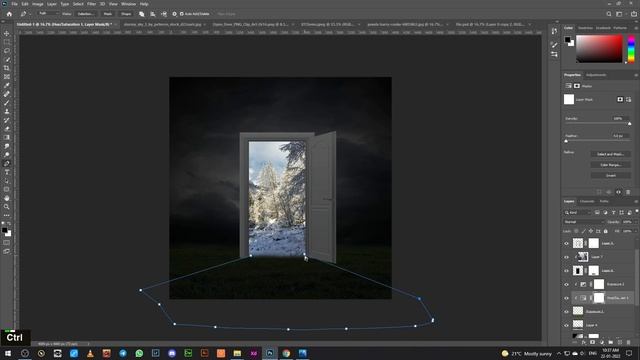640x360 pixels.
Task: Open the layer Kind filter dropdown
Action: tap(577, 212)
